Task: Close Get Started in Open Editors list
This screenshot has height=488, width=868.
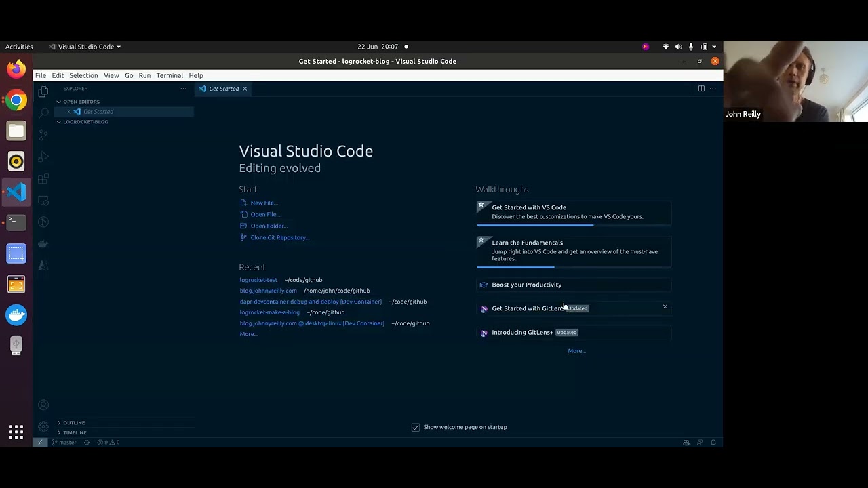Action: coord(68,112)
